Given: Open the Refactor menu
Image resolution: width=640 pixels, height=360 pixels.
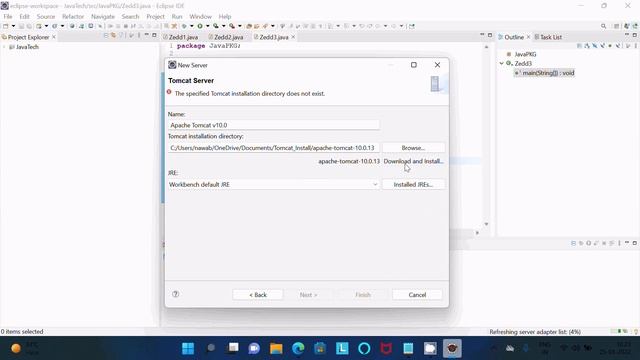Looking at the screenshot, I should click(73, 16).
